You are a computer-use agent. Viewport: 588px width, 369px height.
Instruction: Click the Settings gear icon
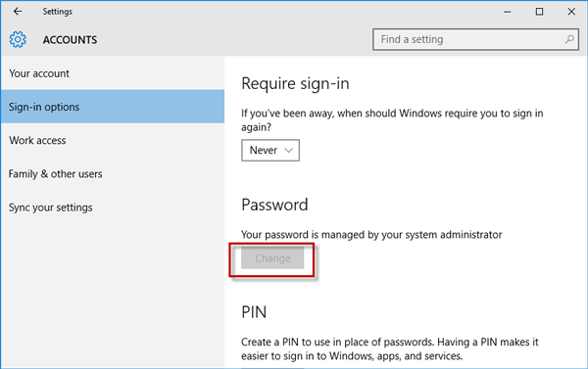click(x=18, y=39)
